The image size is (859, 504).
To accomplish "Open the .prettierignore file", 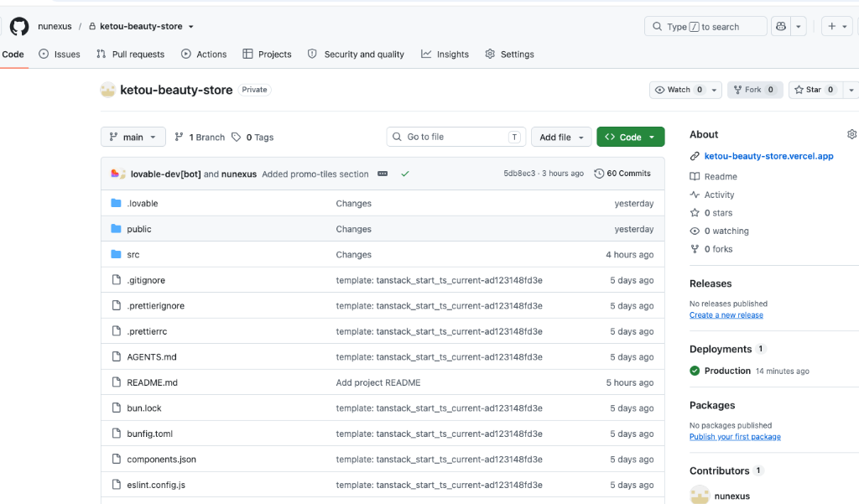I will pos(155,306).
